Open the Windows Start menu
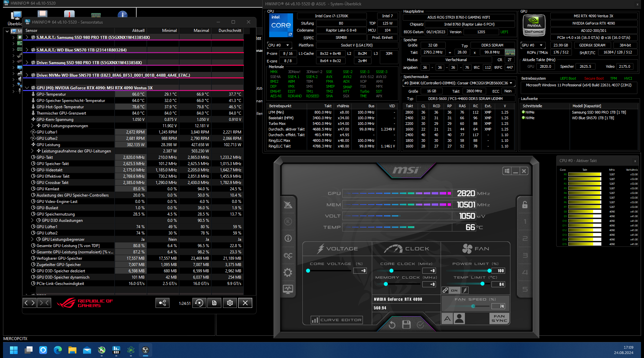This screenshot has width=644, height=358. pyautogui.click(x=14, y=350)
